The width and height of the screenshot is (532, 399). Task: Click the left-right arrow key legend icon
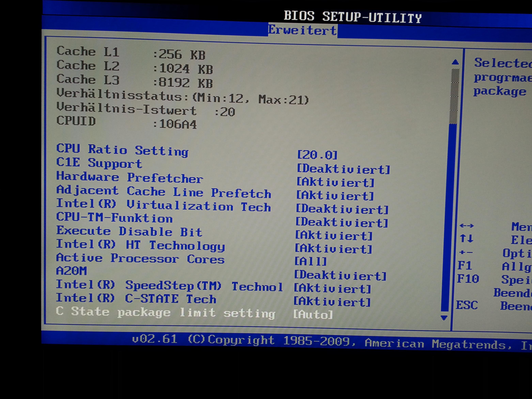pyautogui.click(x=466, y=226)
